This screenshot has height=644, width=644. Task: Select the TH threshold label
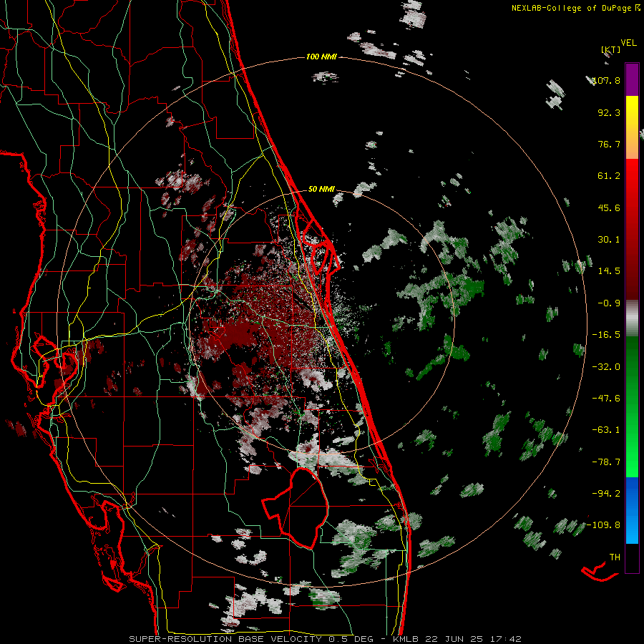tap(615, 557)
